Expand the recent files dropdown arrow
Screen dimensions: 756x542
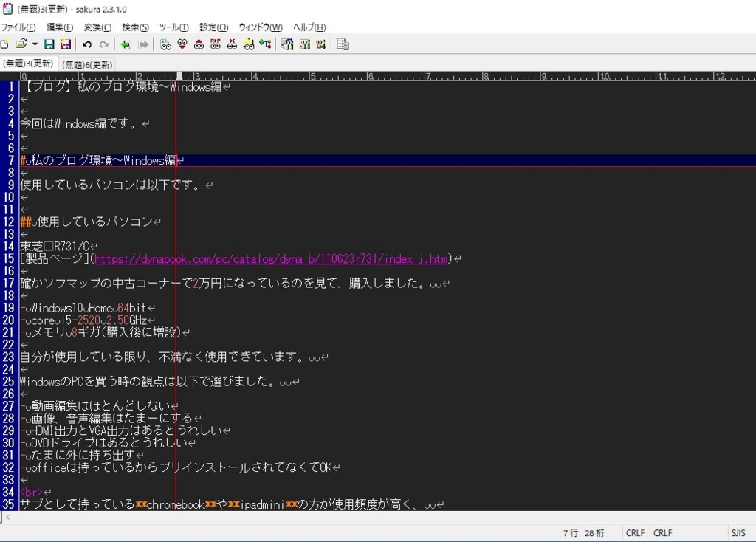(x=35, y=44)
